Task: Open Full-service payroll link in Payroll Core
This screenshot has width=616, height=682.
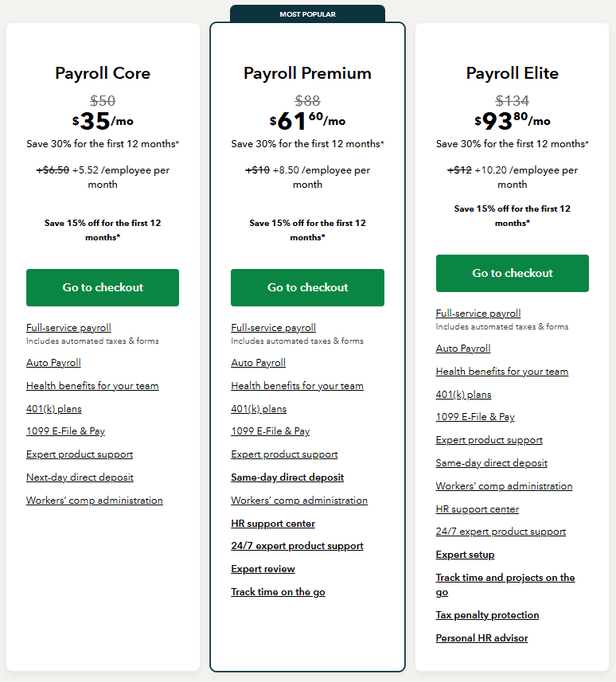Action: 68,328
